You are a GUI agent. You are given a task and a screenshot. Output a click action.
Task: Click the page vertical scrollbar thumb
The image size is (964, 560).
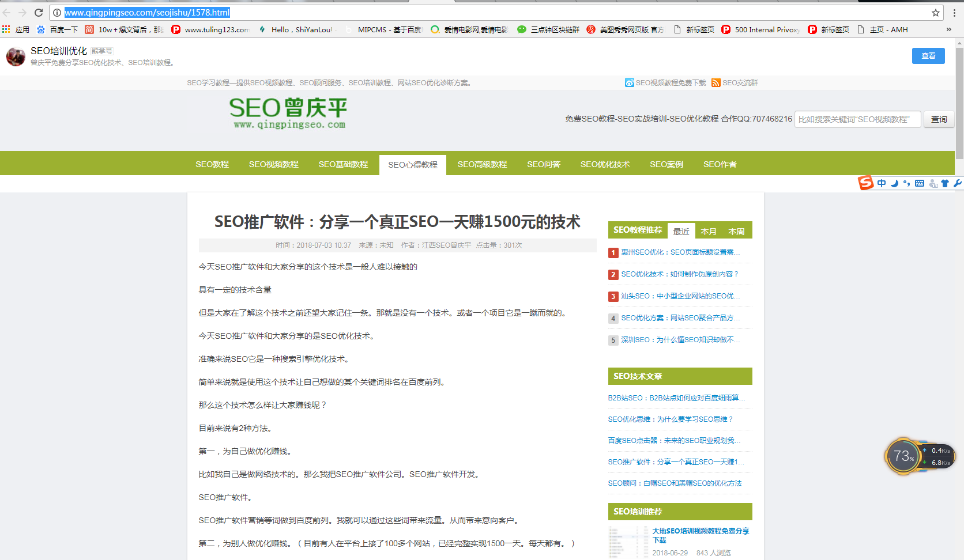[959, 104]
